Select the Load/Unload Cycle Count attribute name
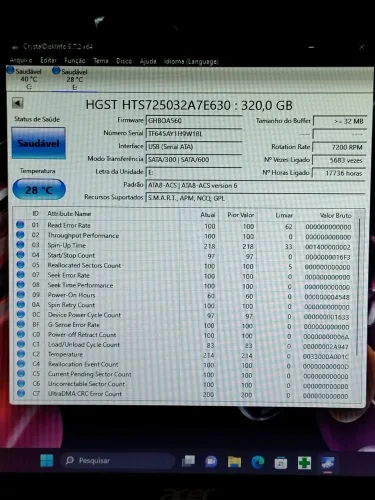The image size is (375, 500). pos(84,344)
